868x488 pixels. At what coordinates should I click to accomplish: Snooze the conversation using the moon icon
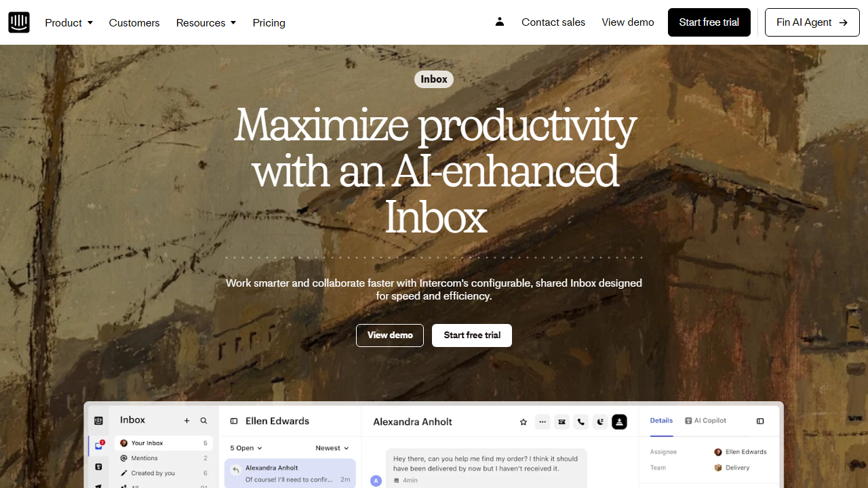(x=600, y=422)
